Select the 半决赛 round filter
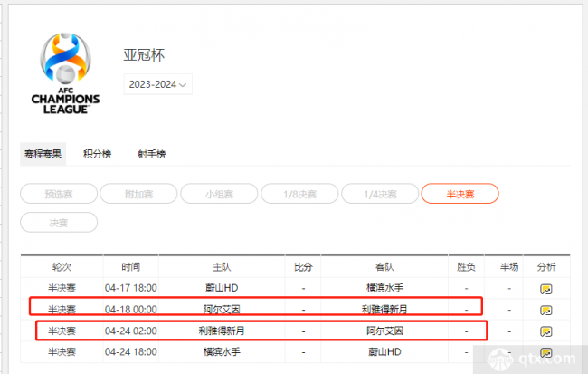 [460, 193]
